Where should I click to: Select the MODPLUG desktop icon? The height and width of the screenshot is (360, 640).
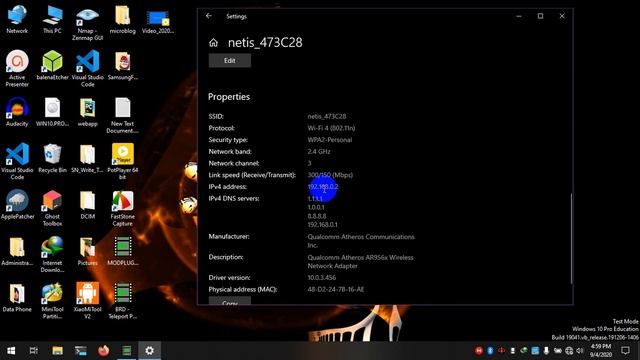pos(122,251)
